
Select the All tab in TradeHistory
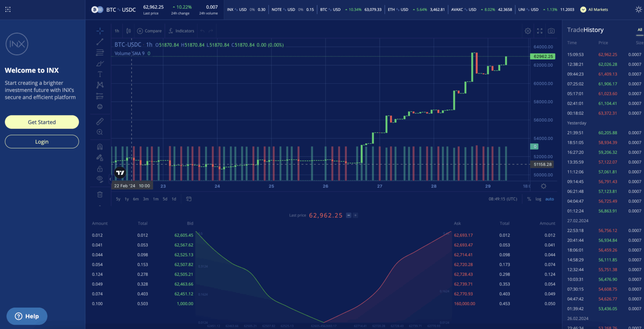(640, 30)
